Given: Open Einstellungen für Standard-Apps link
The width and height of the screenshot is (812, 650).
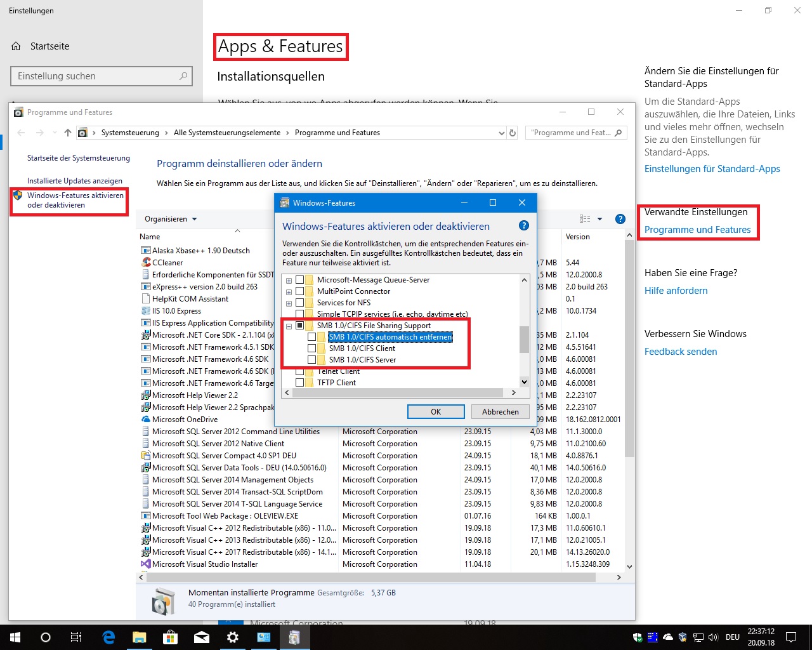Looking at the screenshot, I should (x=712, y=169).
